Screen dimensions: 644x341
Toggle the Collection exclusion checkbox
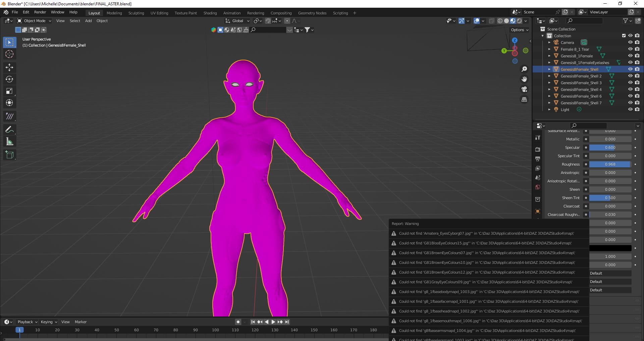[624, 36]
